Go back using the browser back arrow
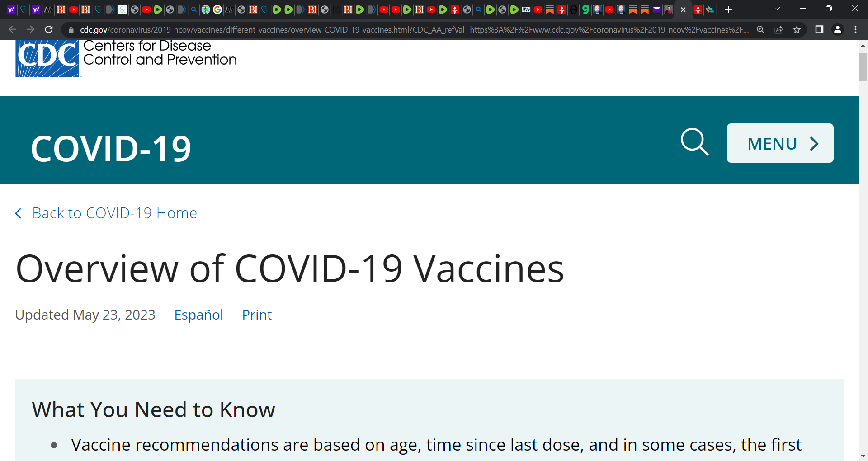This screenshot has height=461, width=868. tap(12, 30)
